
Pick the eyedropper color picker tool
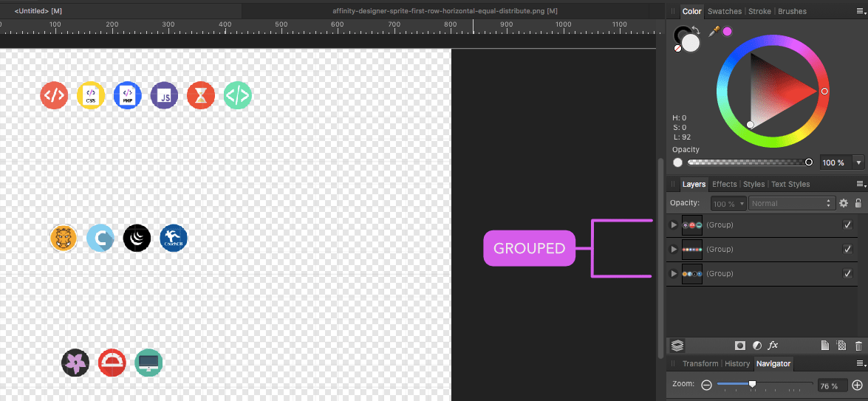coord(714,31)
